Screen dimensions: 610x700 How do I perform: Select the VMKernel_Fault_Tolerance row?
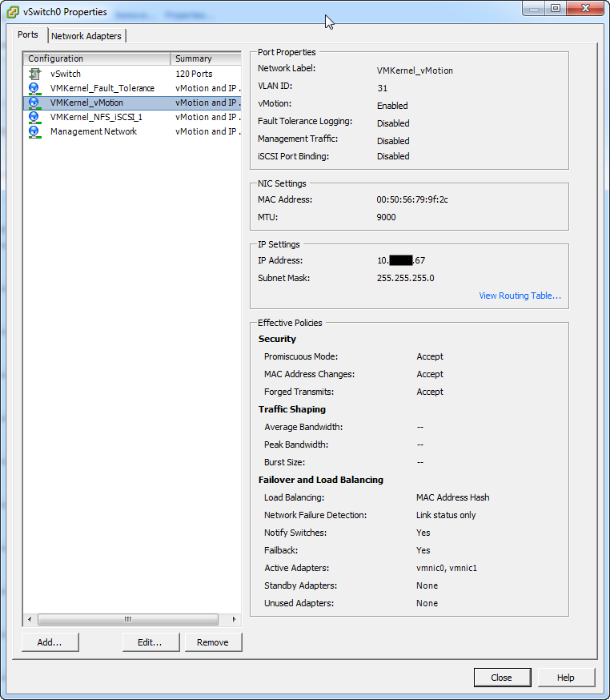click(132, 88)
